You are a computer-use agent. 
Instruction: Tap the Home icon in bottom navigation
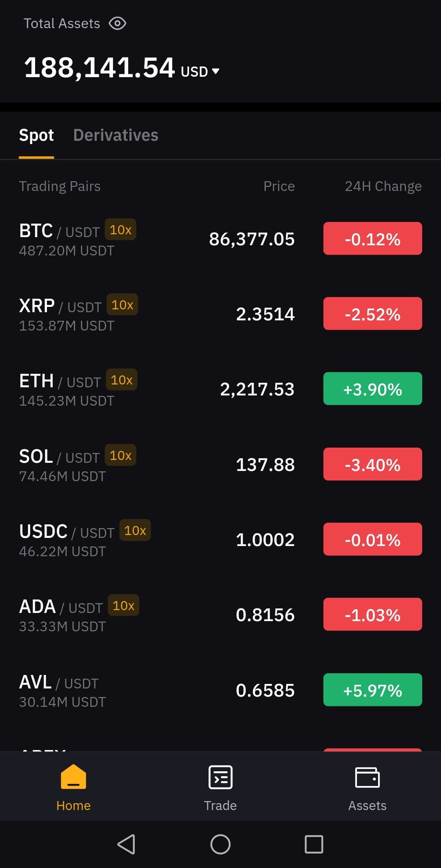pos(73,777)
